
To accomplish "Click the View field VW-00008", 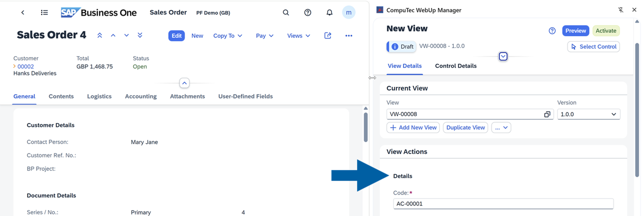I will (x=470, y=114).
